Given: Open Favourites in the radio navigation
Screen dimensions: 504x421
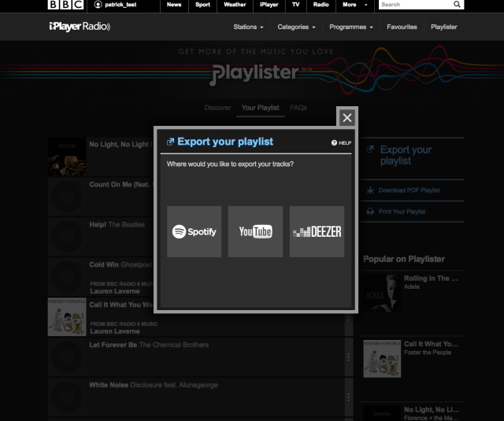Looking at the screenshot, I should tap(402, 27).
